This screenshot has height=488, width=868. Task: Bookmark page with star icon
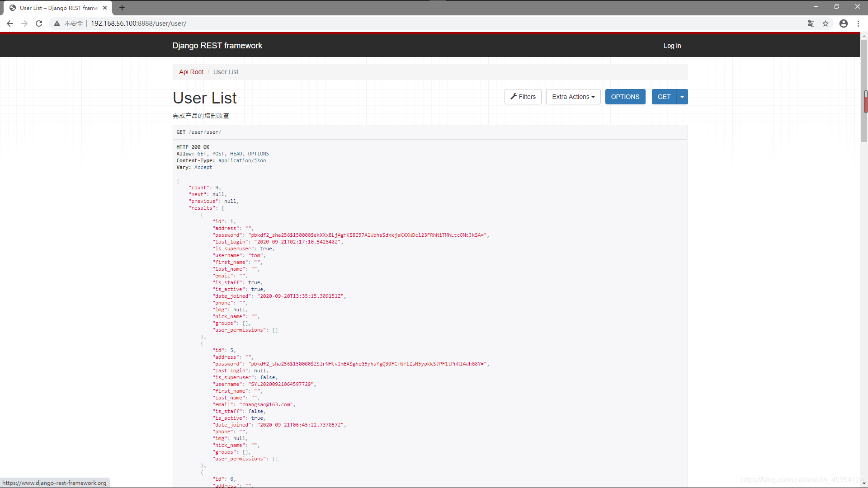(x=826, y=23)
